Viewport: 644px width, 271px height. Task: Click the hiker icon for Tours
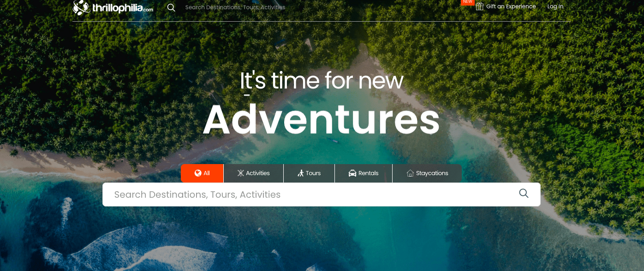pyautogui.click(x=301, y=173)
